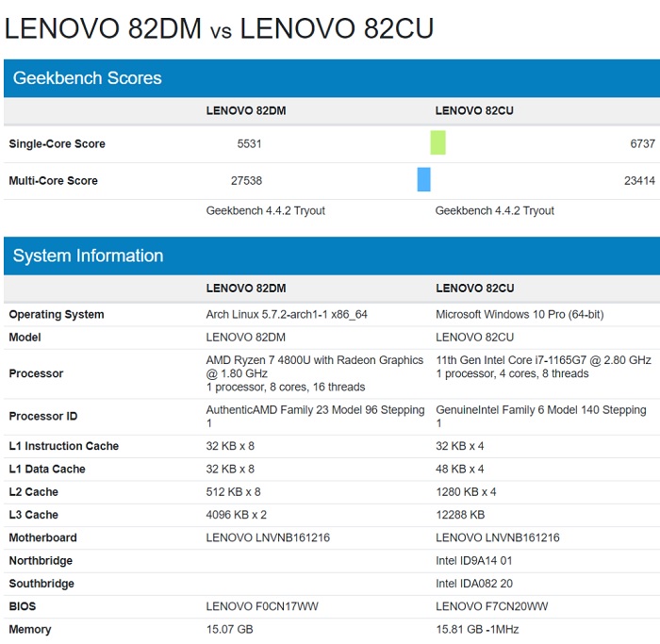Viewport: 660px width, 644px height.
Task: Select 32 KB x 8 in L1 Instruction Cache row
Action: tap(230, 446)
